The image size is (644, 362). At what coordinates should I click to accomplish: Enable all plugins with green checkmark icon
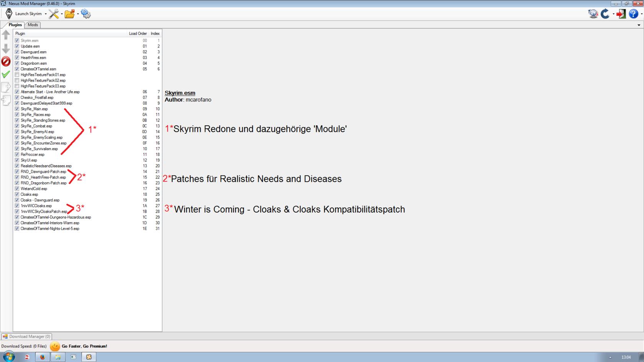point(6,74)
